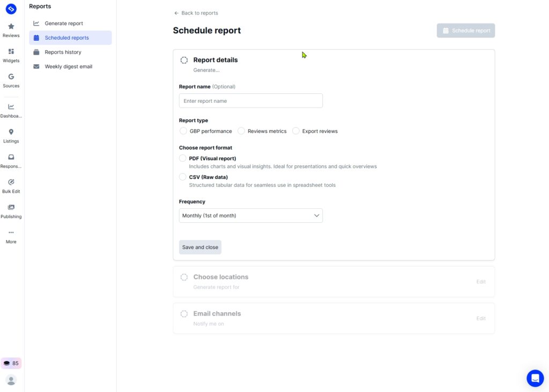Open the Publishing image icon
Screen dimensions: 549x392
click(x=11, y=207)
